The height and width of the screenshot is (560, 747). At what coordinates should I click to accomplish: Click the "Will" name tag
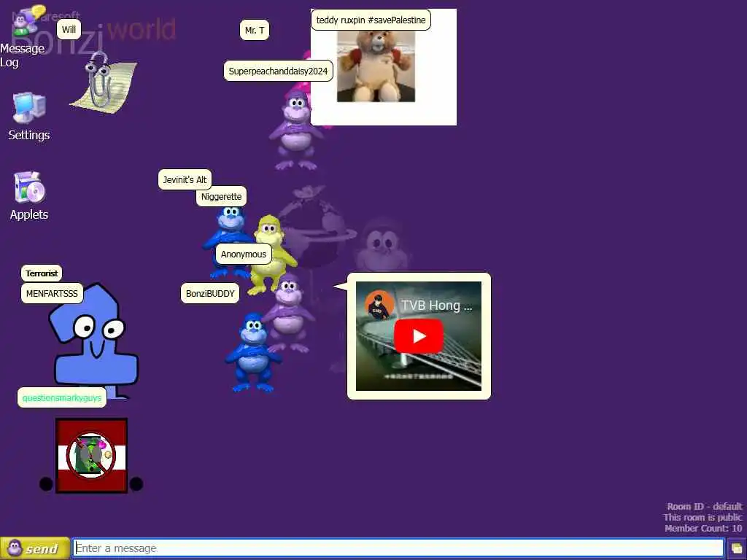69,29
